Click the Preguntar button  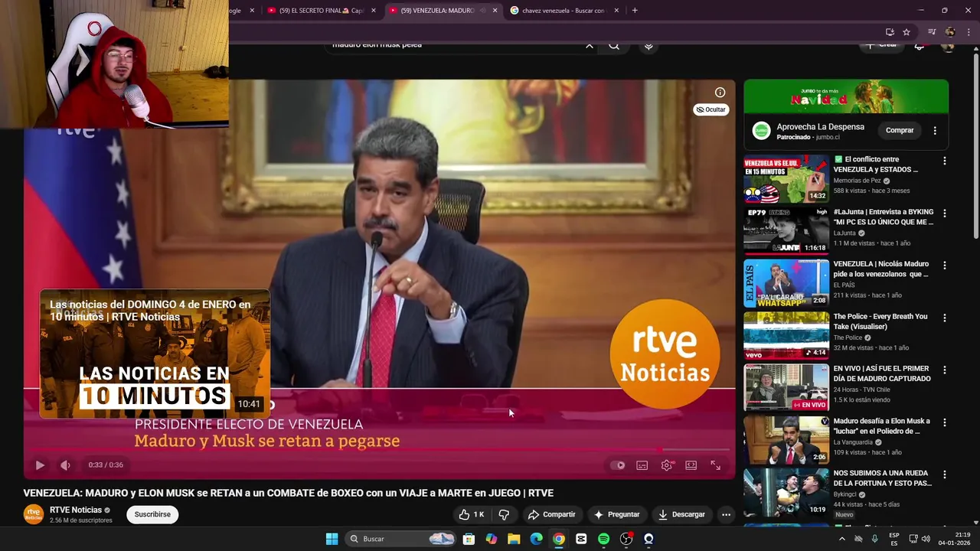coord(616,514)
